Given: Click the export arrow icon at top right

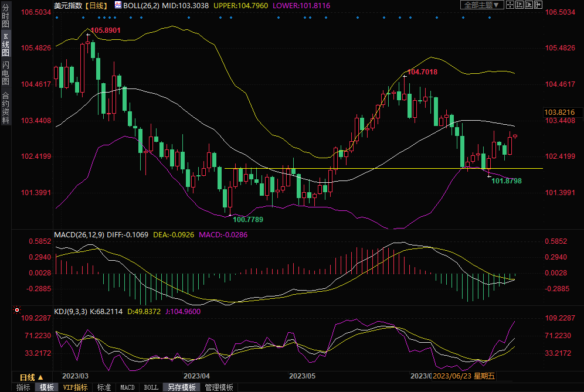Looking at the screenshot, I should click(x=538, y=5).
